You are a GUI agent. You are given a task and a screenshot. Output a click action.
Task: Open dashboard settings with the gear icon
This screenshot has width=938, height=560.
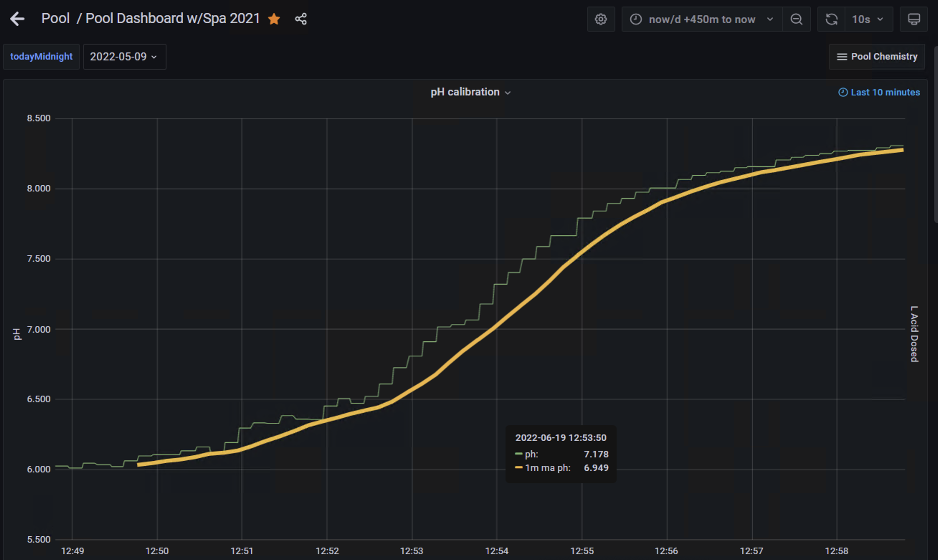[x=601, y=19]
